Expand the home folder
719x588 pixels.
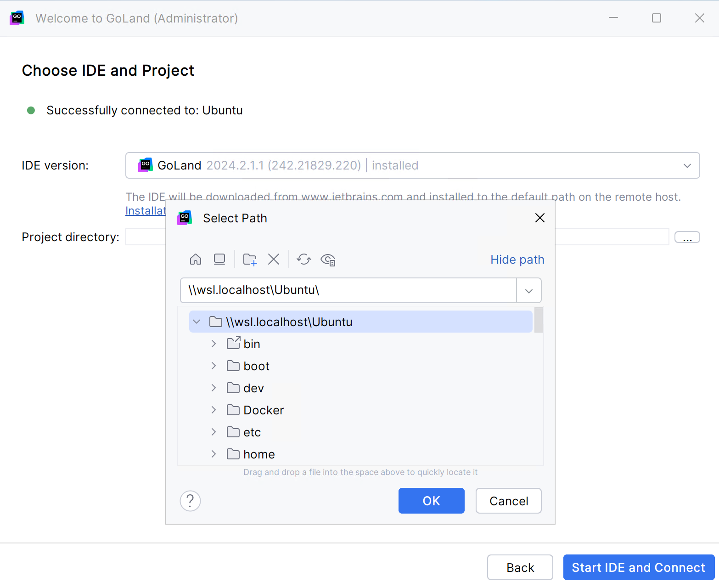pyautogui.click(x=213, y=454)
